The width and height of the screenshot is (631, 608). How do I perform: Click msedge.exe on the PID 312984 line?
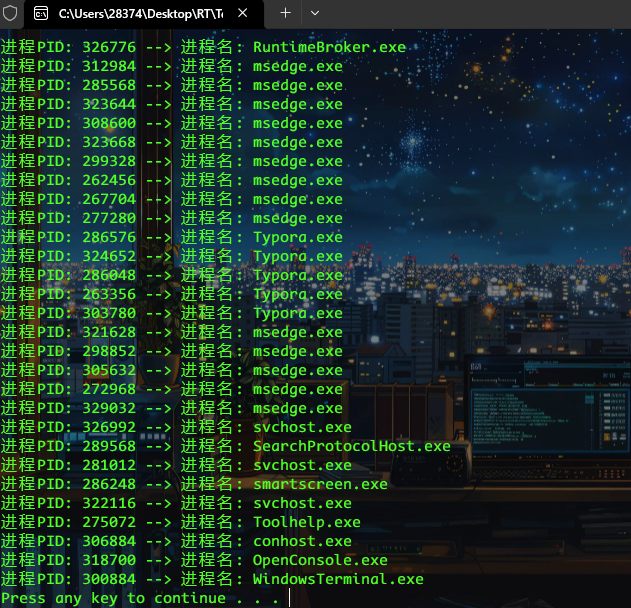[x=298, y=66]
